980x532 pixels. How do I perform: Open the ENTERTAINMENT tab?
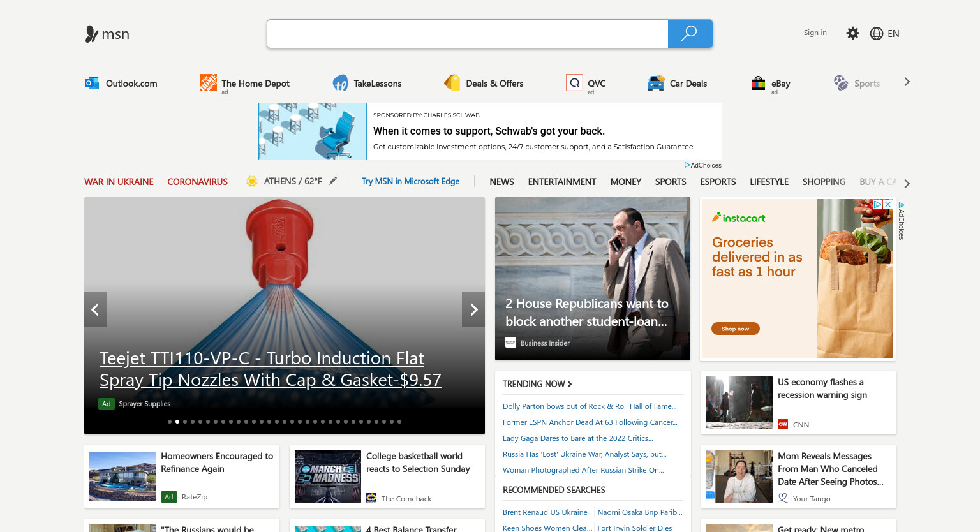coord(562,182)
